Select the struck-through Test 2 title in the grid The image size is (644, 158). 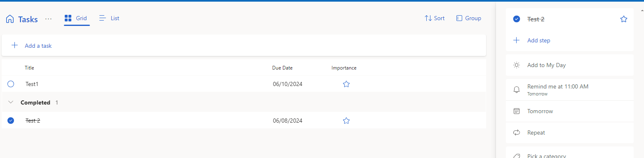point(33,121)
